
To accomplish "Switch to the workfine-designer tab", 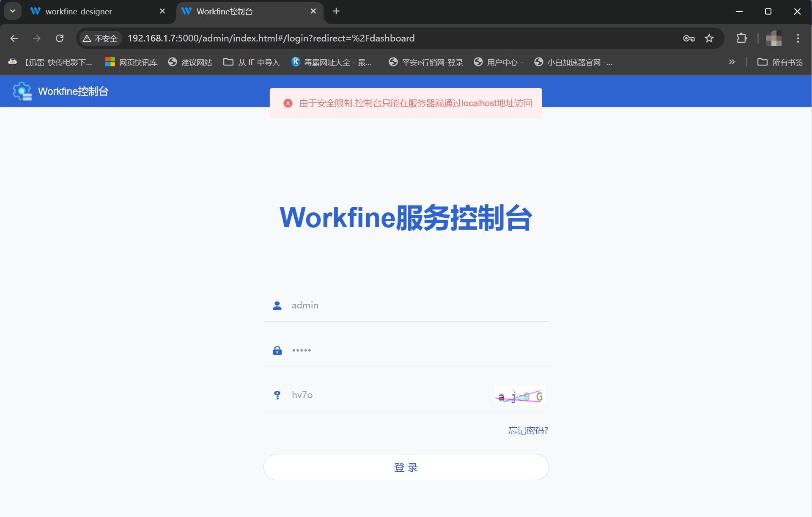I will pyautogui.click(x=79, y=11).
